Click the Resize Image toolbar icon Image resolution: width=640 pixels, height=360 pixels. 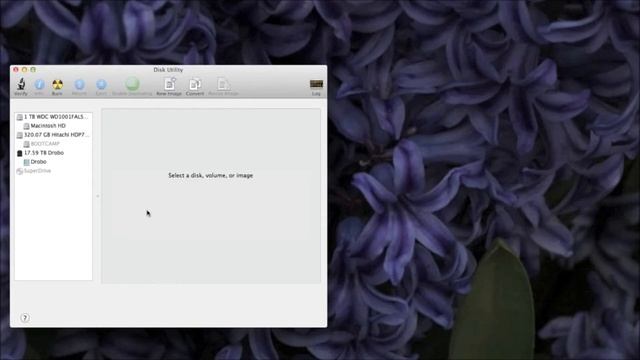223,84
